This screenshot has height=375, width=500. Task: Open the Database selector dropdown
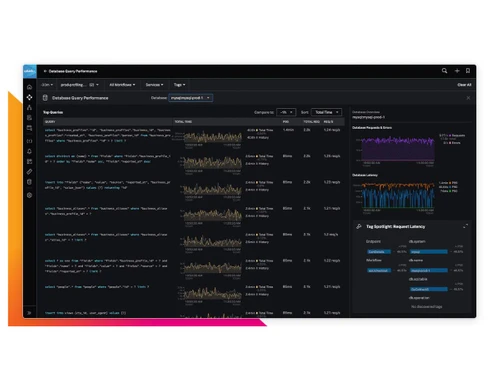coord(191,98)
